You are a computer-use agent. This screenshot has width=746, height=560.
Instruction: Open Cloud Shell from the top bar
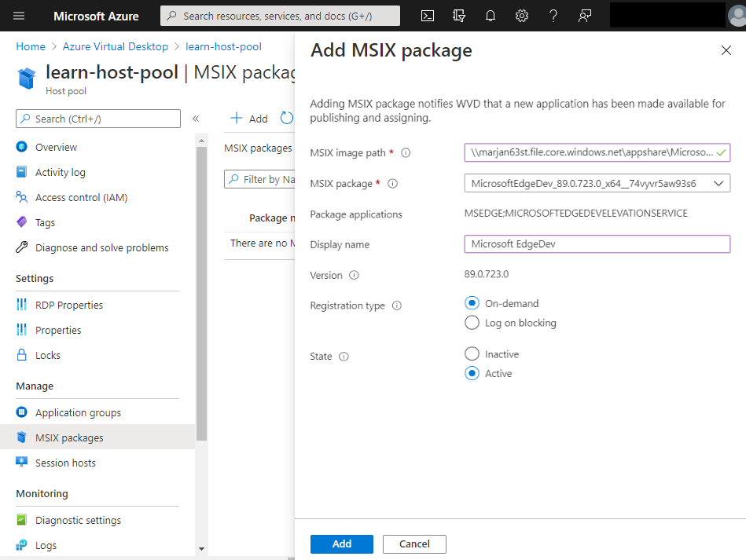(427, 16)
